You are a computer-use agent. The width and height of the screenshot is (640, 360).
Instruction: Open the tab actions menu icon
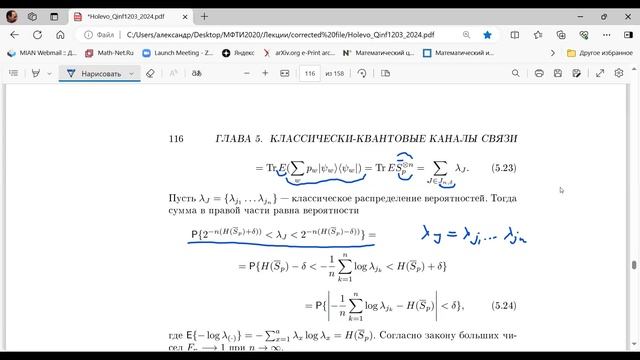pos(54,17)
